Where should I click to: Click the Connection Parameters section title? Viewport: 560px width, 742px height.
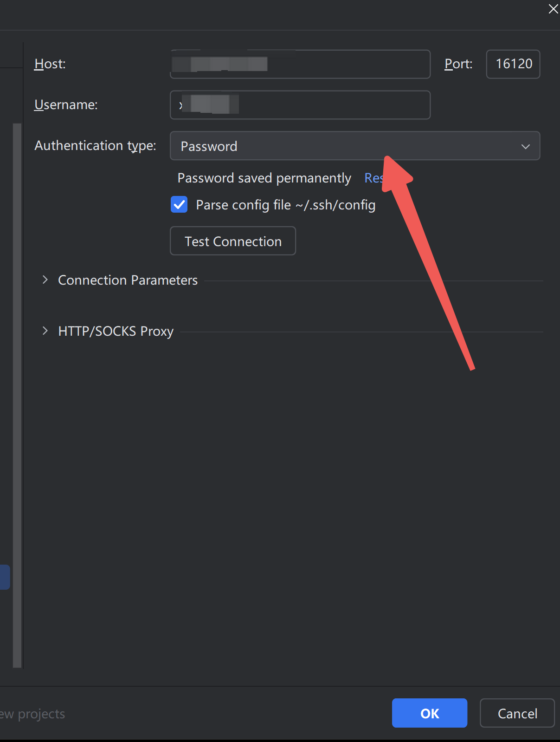128,280
